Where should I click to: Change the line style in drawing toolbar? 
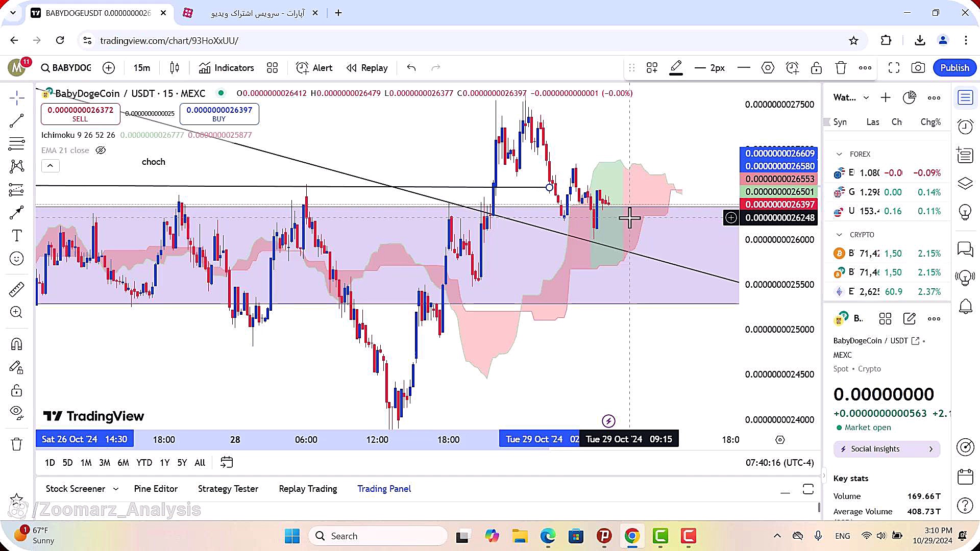pyautogui.click(x=744, y=68)
